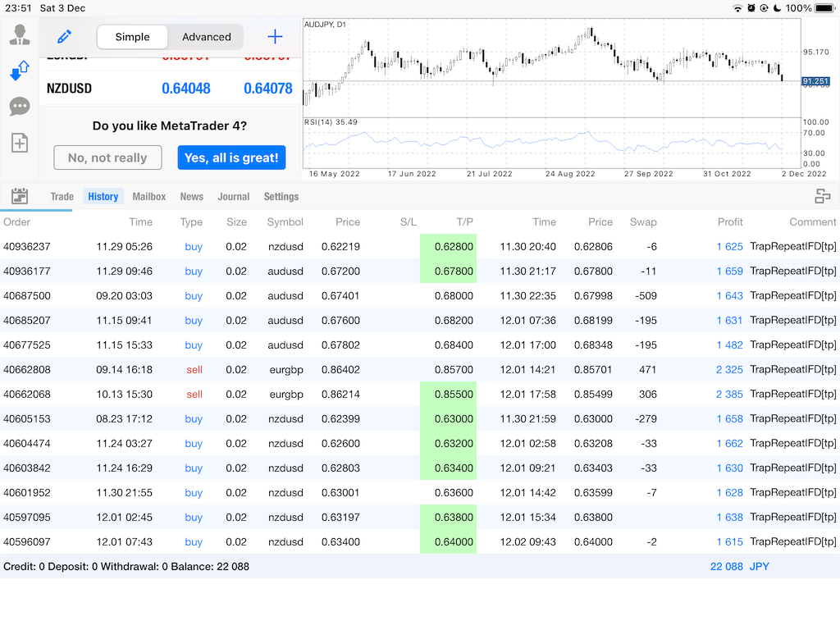This screenshot has height=630, width=840.
Task: Tap the status bar time 23:51
Action: click(18, 8)
